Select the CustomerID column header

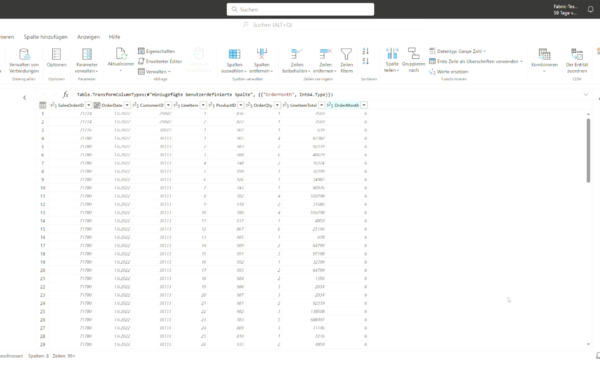click(x=152, y=105)
